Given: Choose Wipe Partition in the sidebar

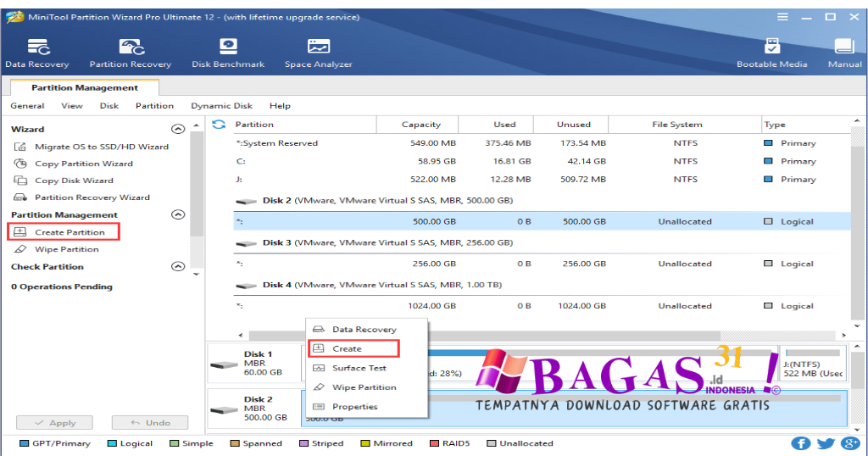Looking at the screenshot, I should click(57, 249).
